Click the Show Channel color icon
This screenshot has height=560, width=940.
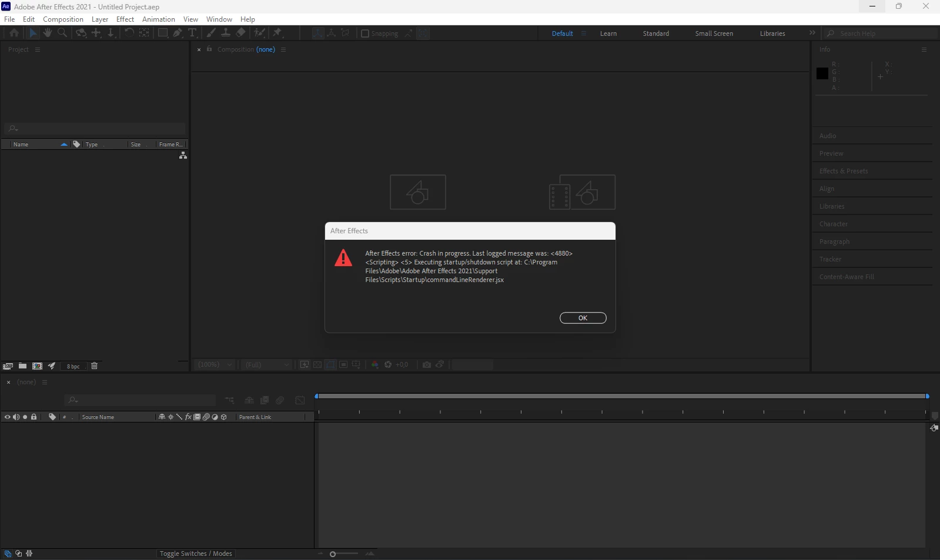pos(375,365)
